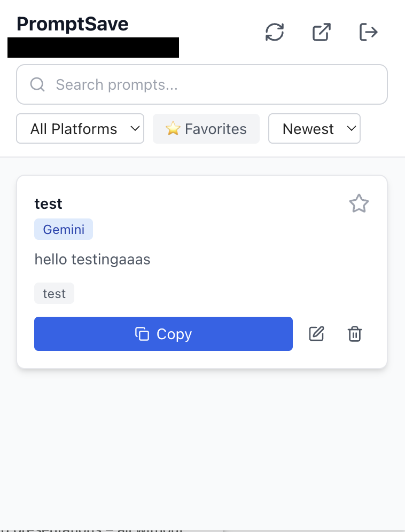Click the overlapping-squares icon on the Copy button
Screen dimensions: 405x532
click(142, 334)
